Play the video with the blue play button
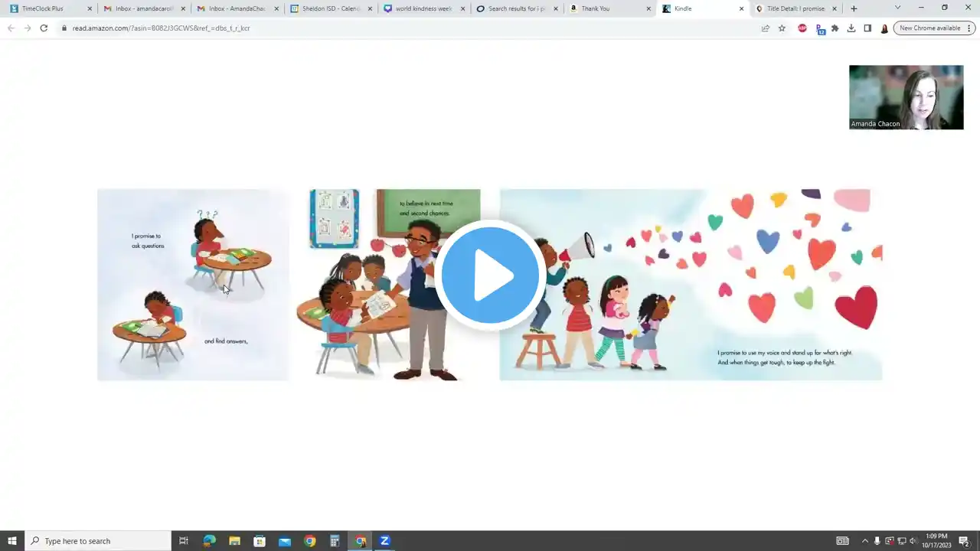Screen dimensions: 980x551 click(490, 275)
